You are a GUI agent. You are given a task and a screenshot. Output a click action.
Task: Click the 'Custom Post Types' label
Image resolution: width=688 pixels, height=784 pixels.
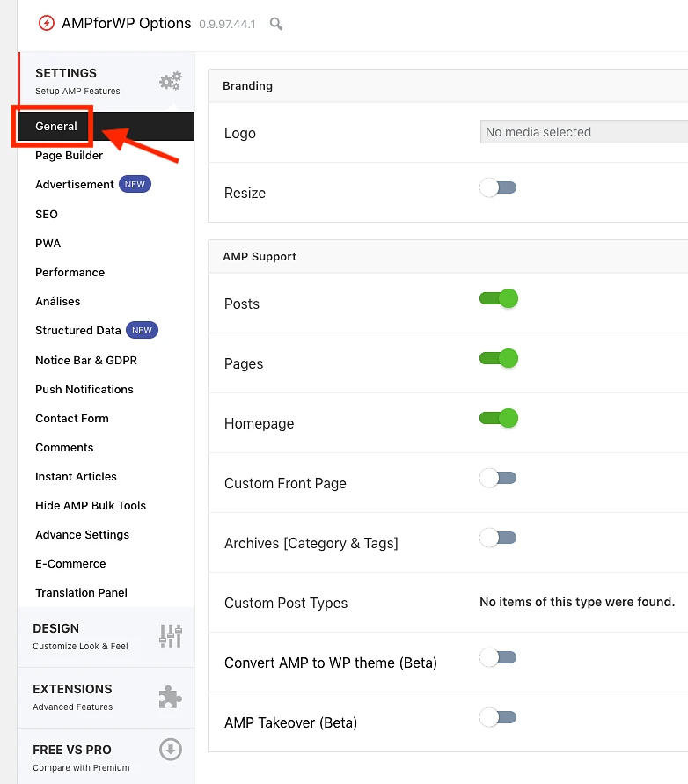[286, 603]
